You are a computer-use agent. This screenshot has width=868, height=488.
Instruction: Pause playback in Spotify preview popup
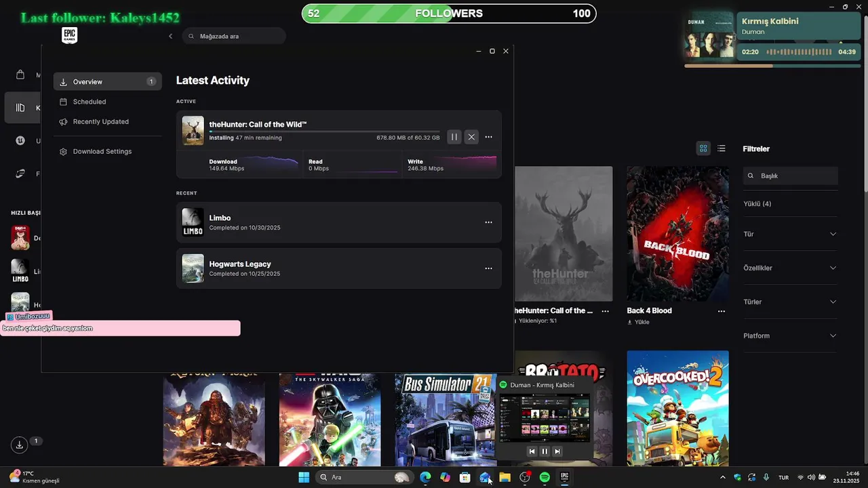pos(545,451)
